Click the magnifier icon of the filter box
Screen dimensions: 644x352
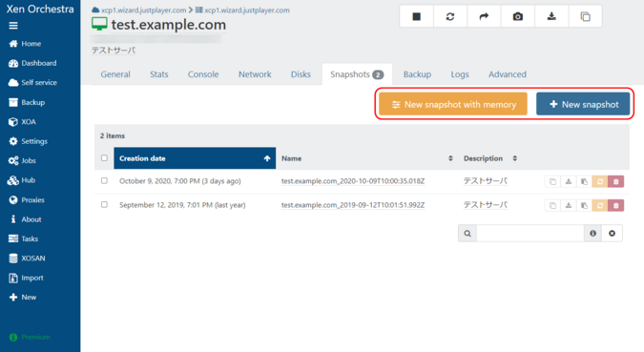pyautogui.click(x=467, y=234)
